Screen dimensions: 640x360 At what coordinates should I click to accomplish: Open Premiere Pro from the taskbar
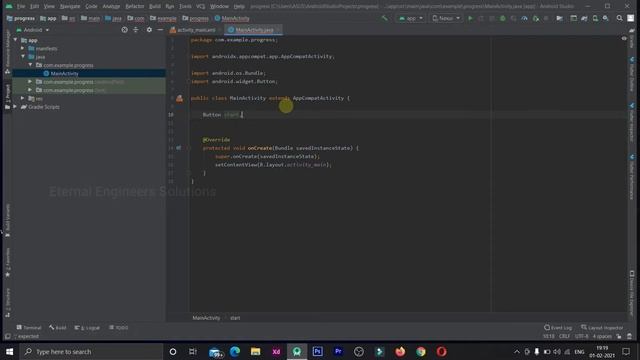pos(338,351)
